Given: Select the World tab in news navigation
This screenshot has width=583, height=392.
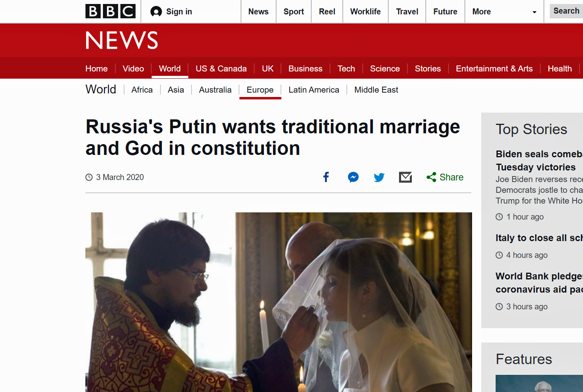Looking at the screenshot, I should tap(170, 69).
